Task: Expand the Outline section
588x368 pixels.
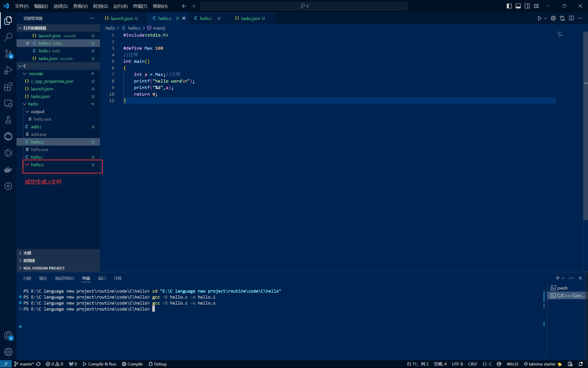Action: (x=58, y=253)
